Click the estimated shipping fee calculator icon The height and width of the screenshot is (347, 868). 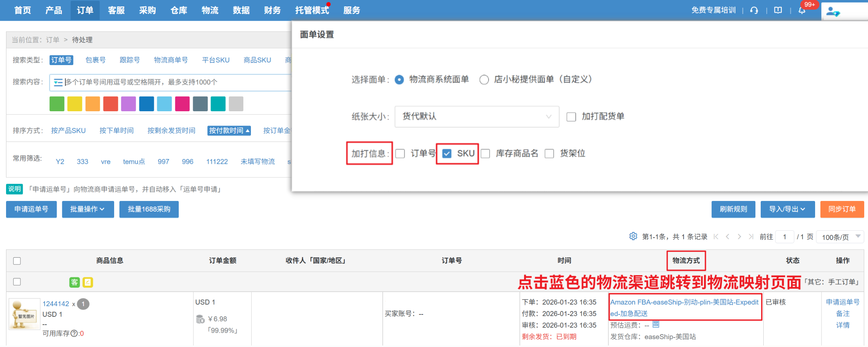656,324
